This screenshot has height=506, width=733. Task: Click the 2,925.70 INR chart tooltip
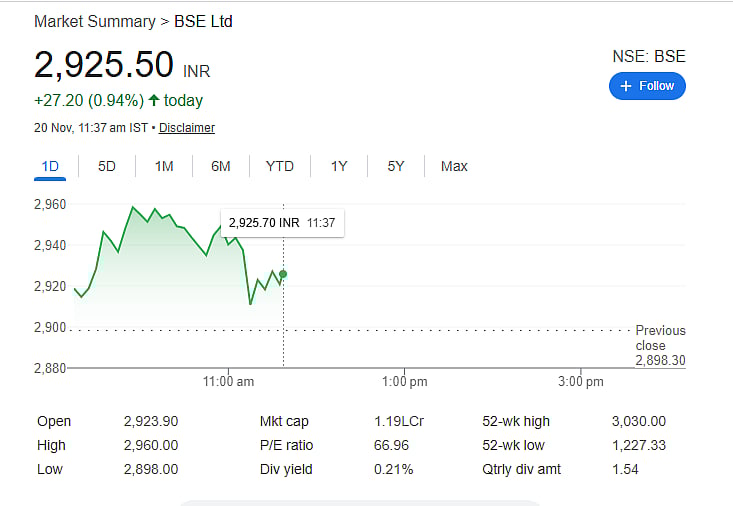282,223
